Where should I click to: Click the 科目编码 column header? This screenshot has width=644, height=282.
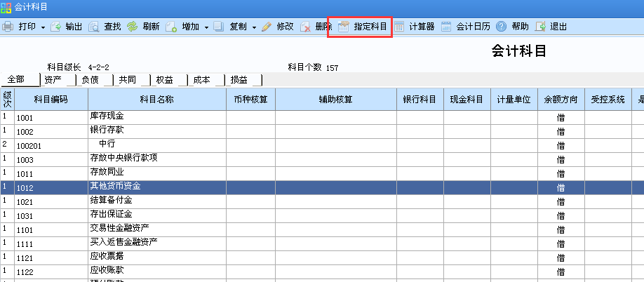pos(51,100)
